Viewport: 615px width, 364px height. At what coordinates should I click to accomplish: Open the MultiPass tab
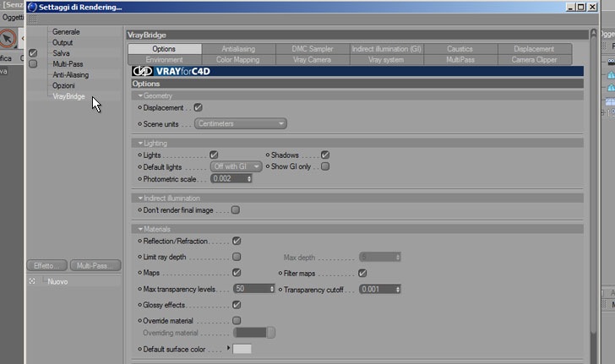(x=460, y=60)
